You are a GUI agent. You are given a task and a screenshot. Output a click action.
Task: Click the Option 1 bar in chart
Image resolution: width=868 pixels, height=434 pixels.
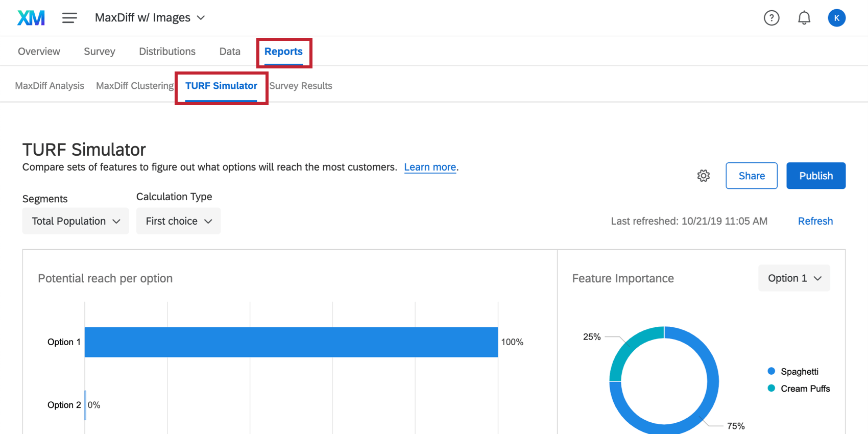pos(291,342)
